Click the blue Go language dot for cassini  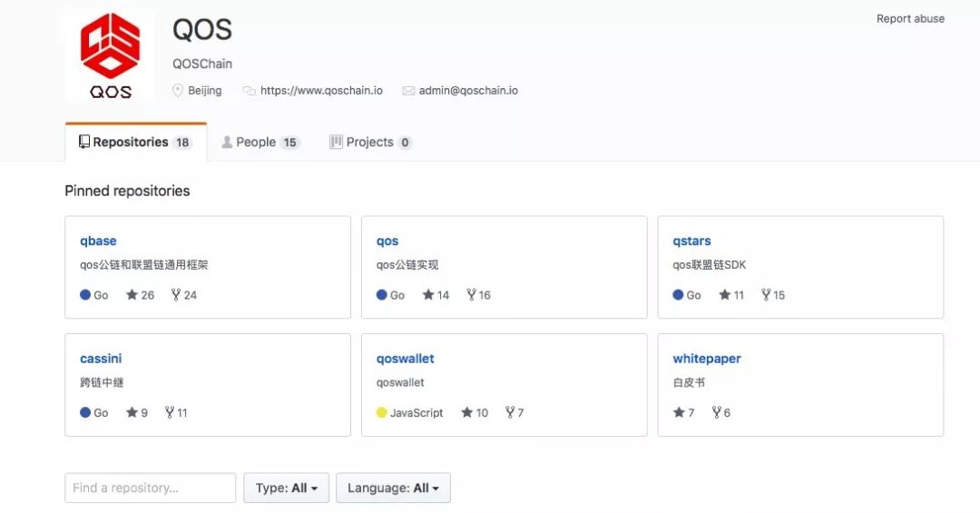point(85,412)
